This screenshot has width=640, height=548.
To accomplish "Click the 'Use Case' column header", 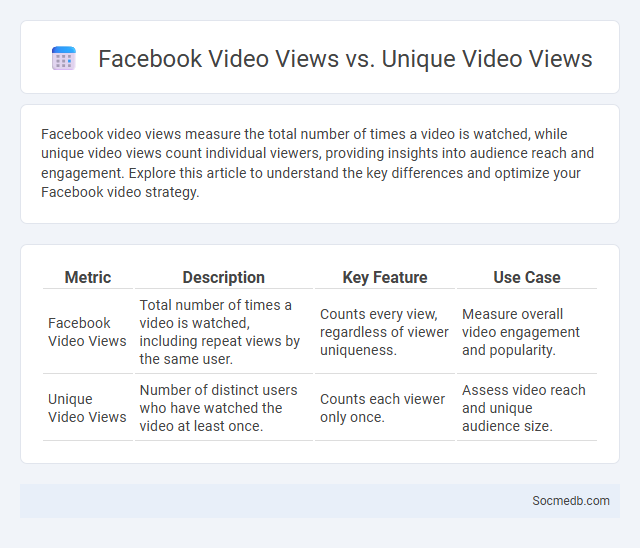I will point(527,277).
